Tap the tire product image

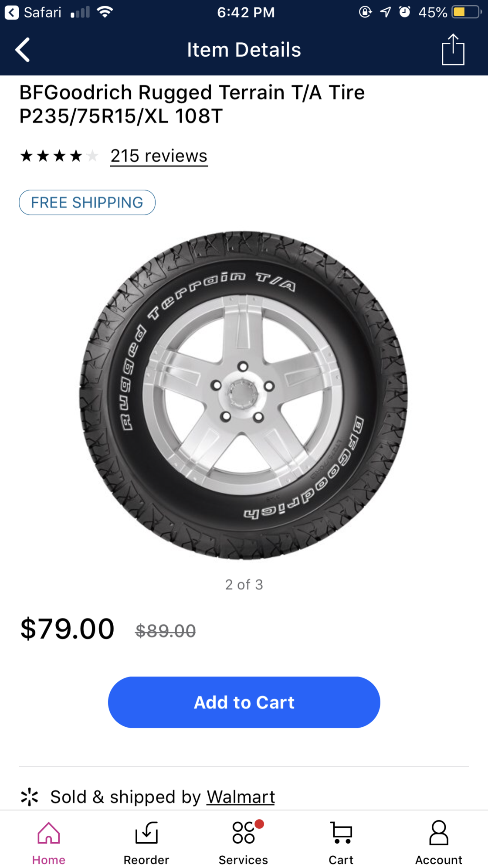(244, 395)
